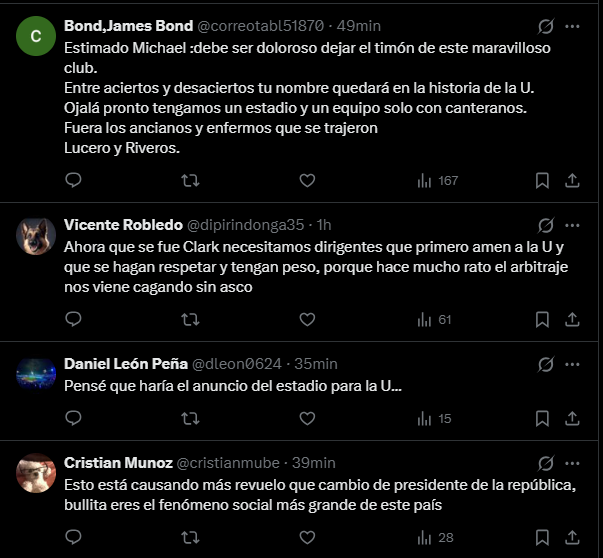
Task: Reply to Bond,James Bond's tweet
Action: (73, 180)
